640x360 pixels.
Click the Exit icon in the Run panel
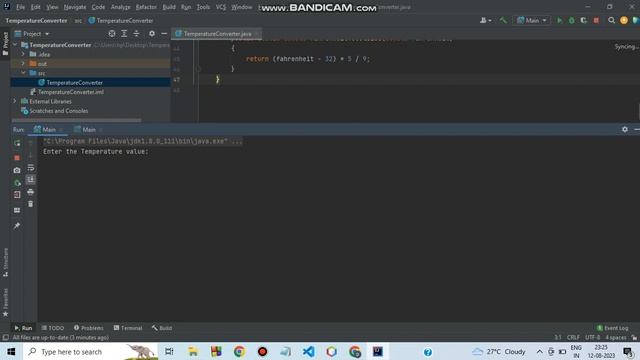pyautogui.click(x=17, y=195)
